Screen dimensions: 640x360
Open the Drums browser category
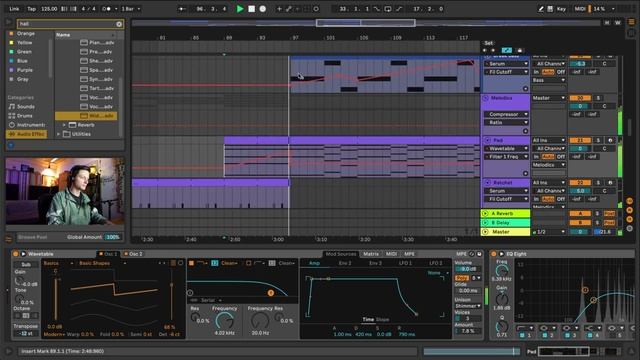click(24, 116)
